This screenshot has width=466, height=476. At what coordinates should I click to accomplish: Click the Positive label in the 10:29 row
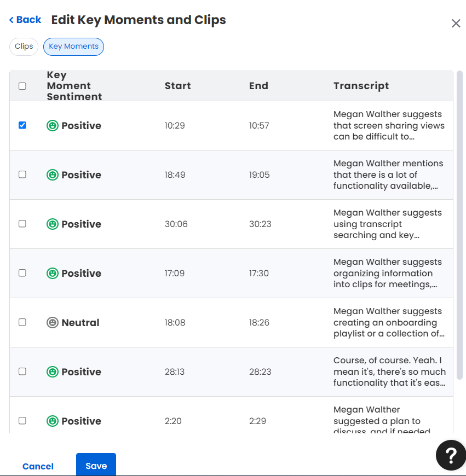coord(82,125)
